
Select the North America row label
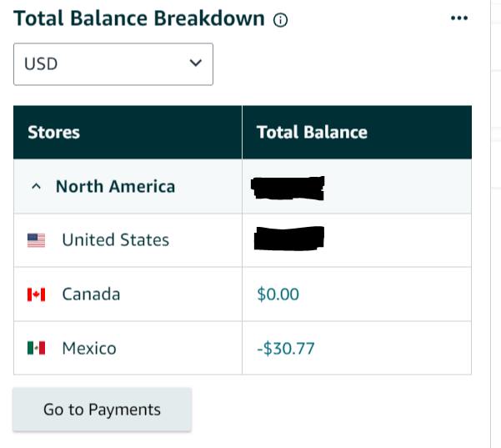115,186
